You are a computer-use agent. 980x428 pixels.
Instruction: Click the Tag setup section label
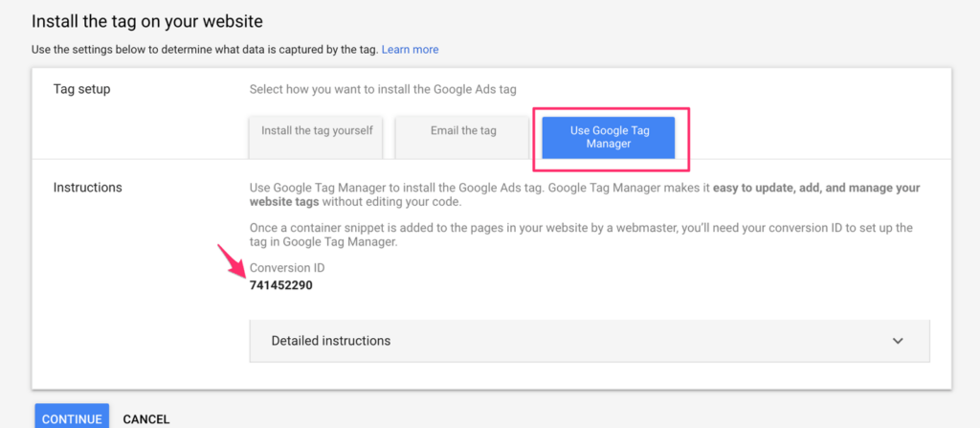tap(82, 89)
